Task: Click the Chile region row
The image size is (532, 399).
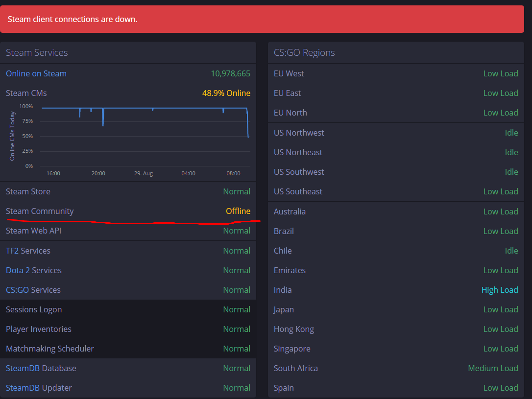Action: [x=396, y=251]
